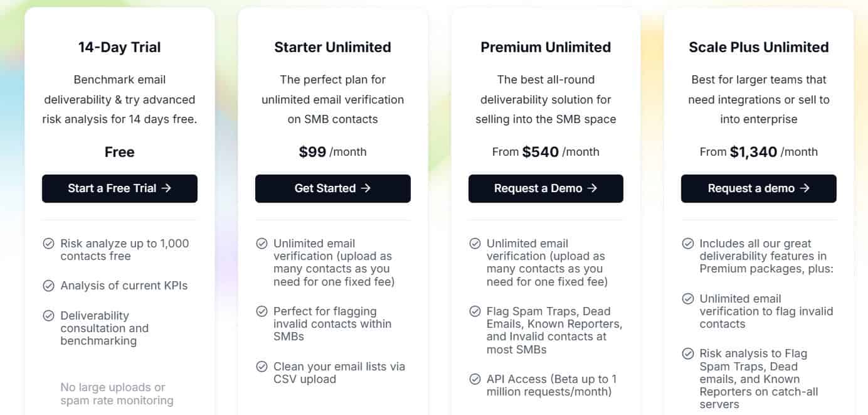Click 'Get Started' under Starter Unlimited
The height and width of the screenshot is (415, 868).
332,188
